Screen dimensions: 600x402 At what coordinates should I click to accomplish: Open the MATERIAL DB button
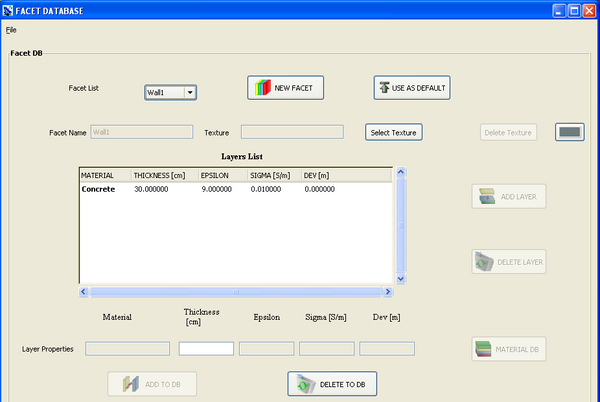509,349
